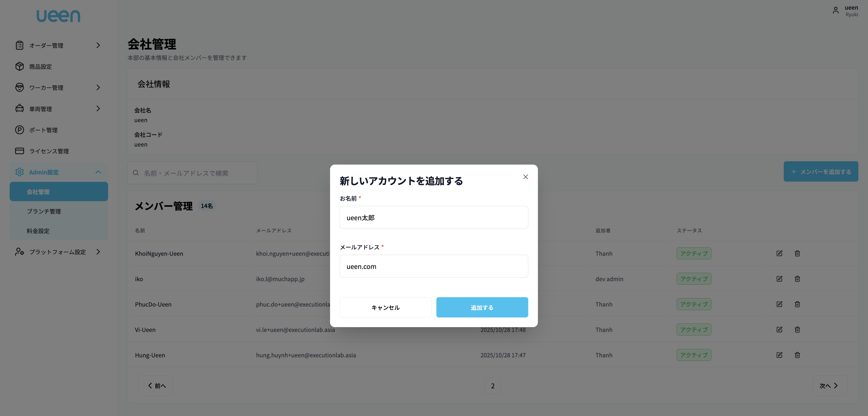Image resolution: width=868 pixels, height=416 pixels.
Task: Open the user profile icon top right
Action: pyautogui.click(x=835, y=10)
